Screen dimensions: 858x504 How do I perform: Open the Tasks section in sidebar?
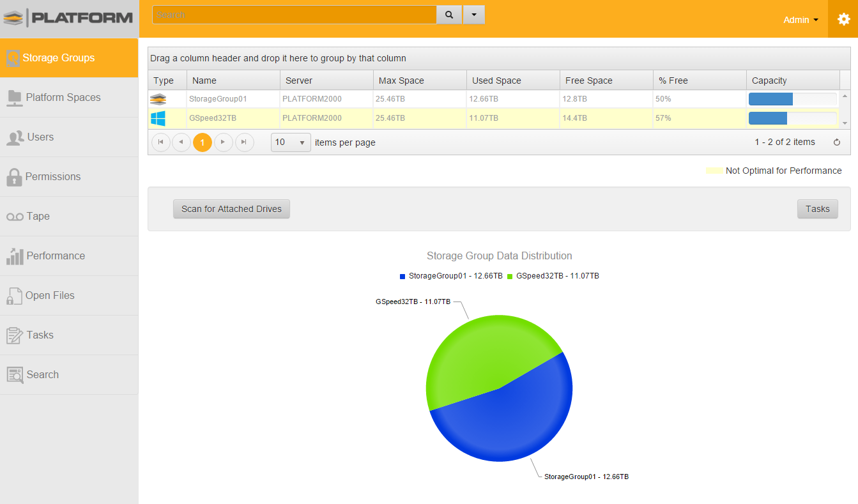tap(69, 335)
